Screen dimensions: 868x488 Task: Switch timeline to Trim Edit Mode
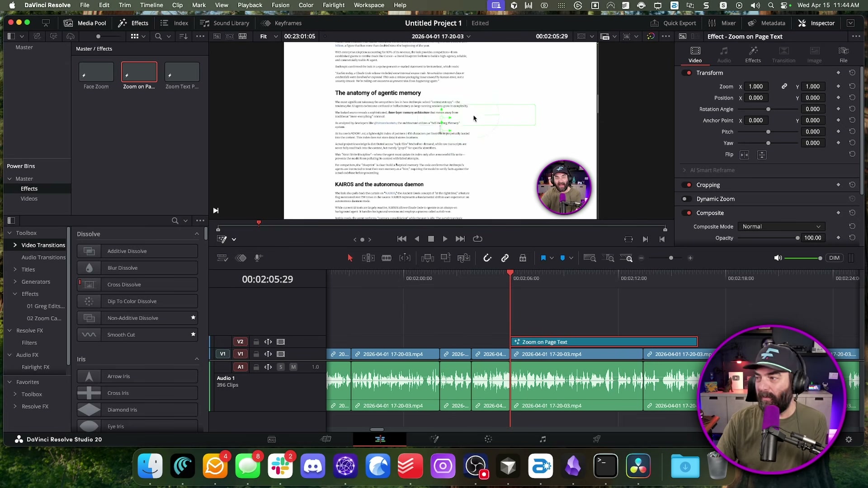(x=368, y=258)
